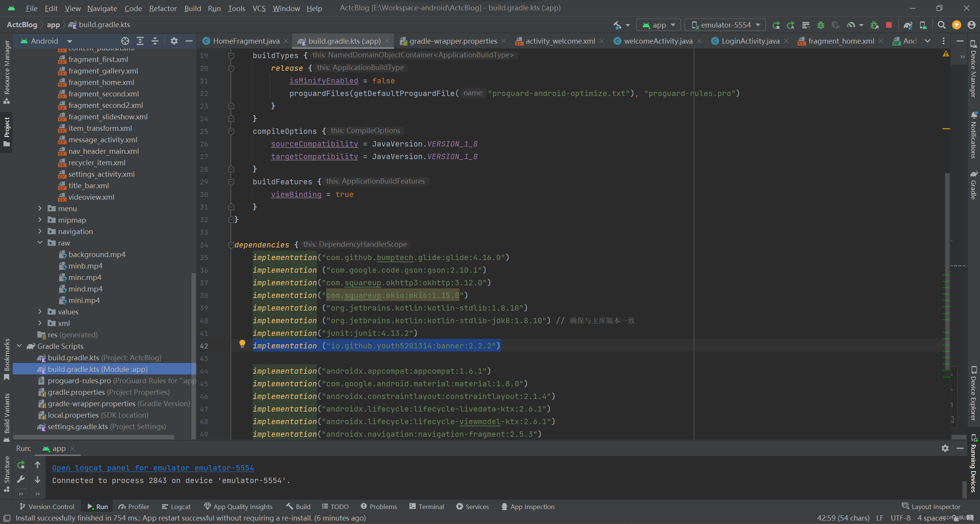Expand the menu folder
Viewport: 980px width, 524px height.
pyautogui.click(x=40, y=208)
